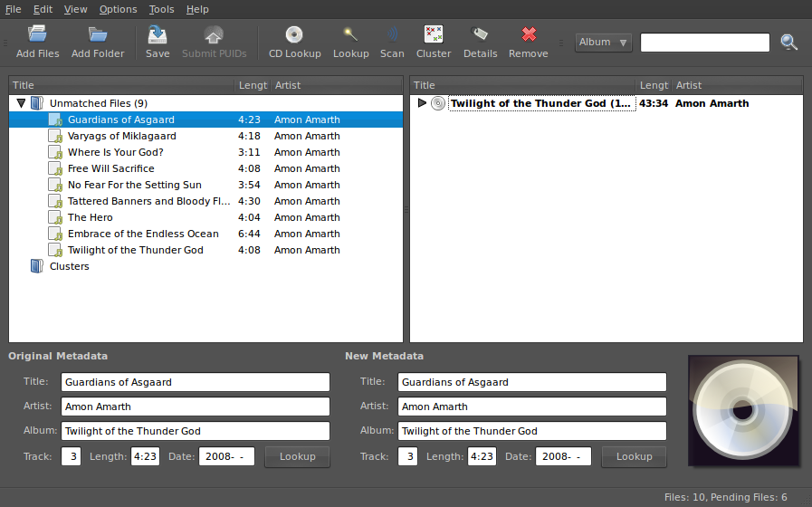Image resolution: width=812 pixels, height=507 pixels.
Task: Click the Submit PUIDs toolbar icon
Action: [x=214, y=34]
